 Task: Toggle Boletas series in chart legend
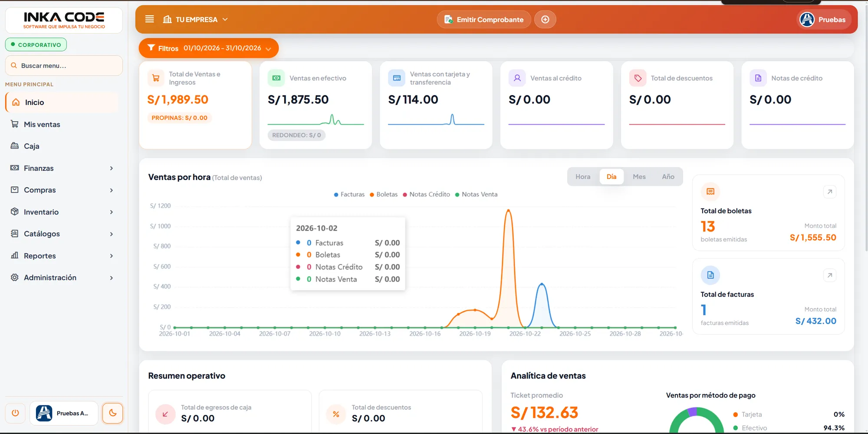(384, 194)
